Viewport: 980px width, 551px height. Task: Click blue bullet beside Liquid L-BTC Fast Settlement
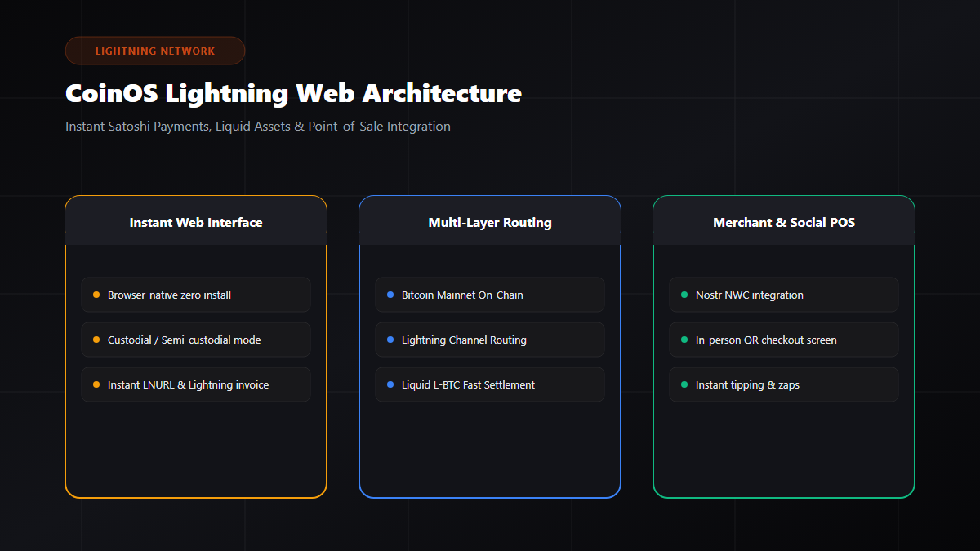click(x=390, y=384)
